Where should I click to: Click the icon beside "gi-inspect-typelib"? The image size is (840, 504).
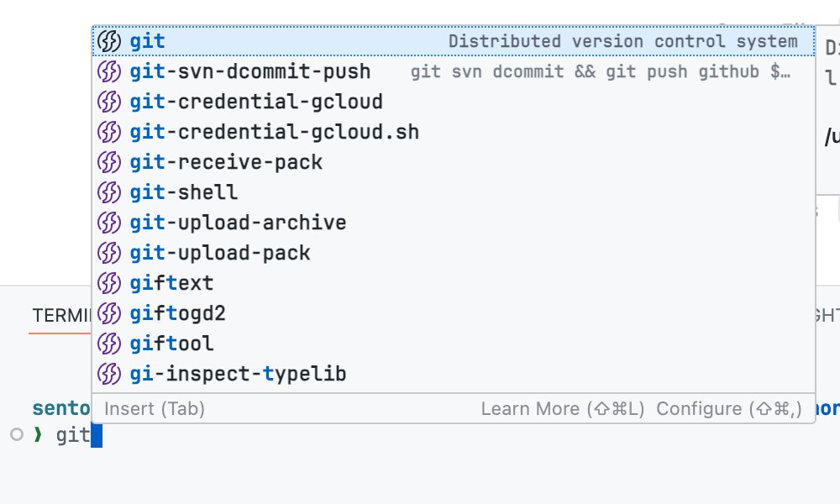109,374
